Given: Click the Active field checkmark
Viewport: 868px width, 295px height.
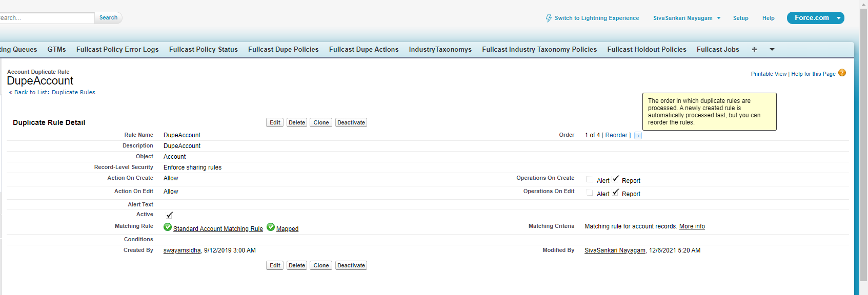Looking at the screenshot, I should (x=170, y=215).
